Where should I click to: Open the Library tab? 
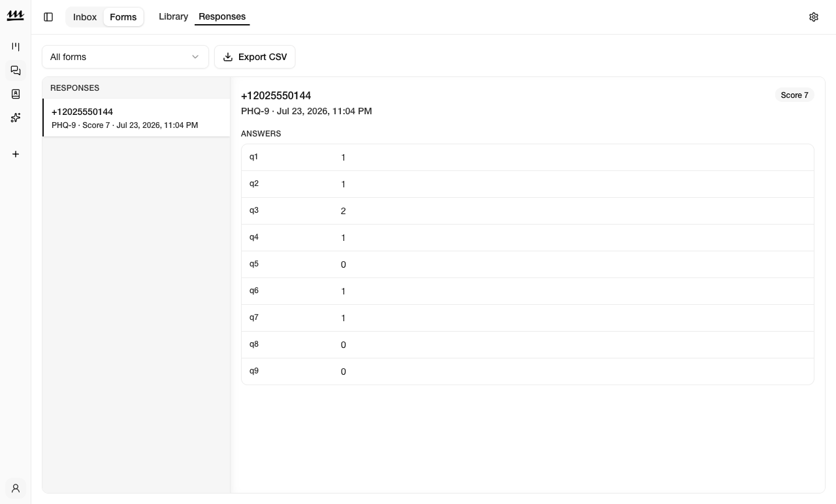tap(173, 16)
